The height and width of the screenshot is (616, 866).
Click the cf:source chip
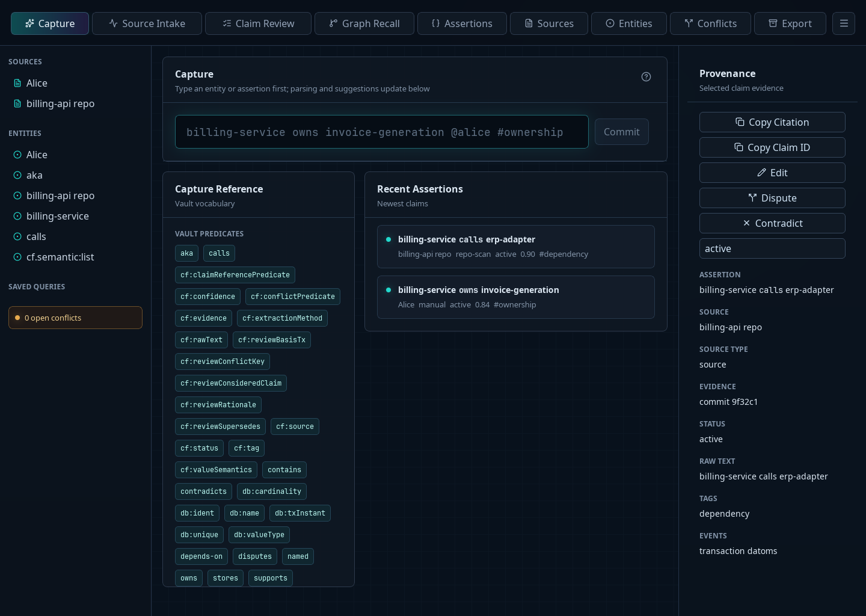295,427
